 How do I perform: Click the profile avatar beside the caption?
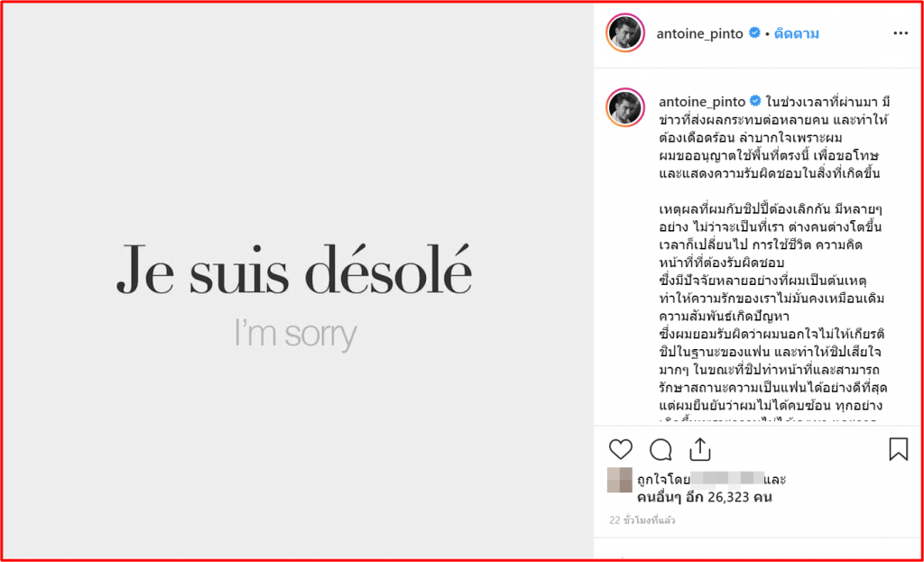pyautogui.click(x=624, y=107)
